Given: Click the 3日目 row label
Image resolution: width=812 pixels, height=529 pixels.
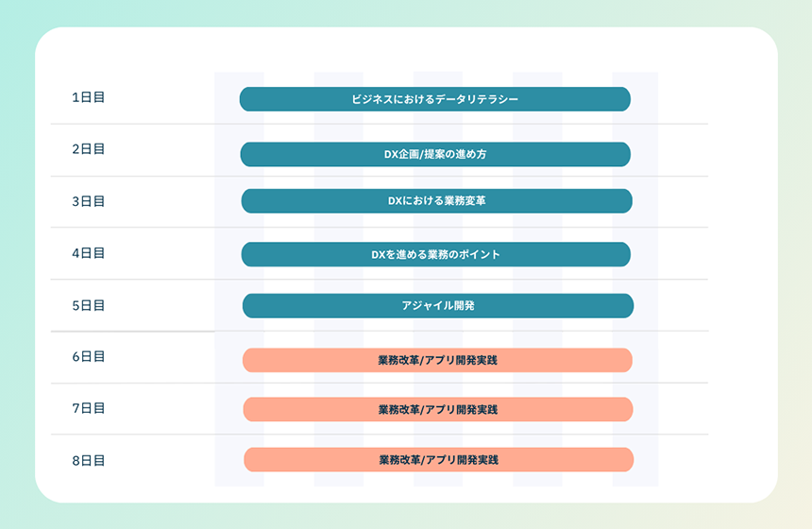Looking at the screenshot, I should coord(88,201).
